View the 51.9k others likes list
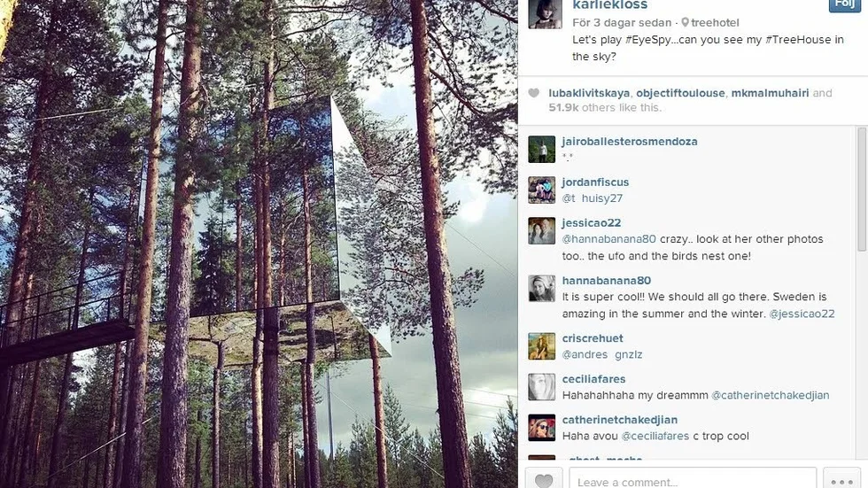This screenshot has height=488, width=868. [x=605, y=107]
